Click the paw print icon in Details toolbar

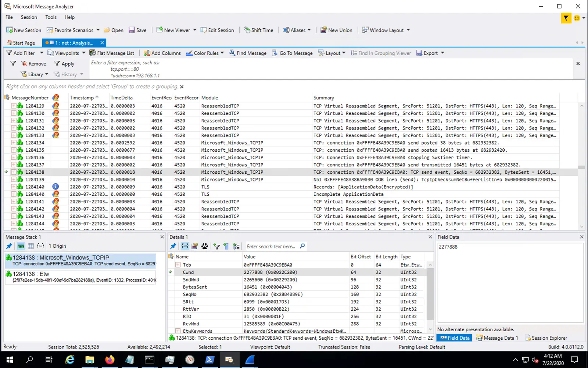[x=205, y=246]
